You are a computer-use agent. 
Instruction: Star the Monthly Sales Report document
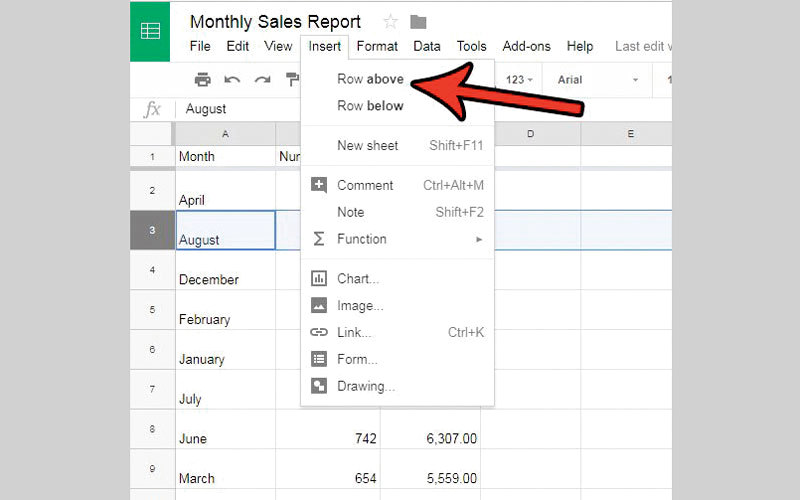(x=390, y=22)
